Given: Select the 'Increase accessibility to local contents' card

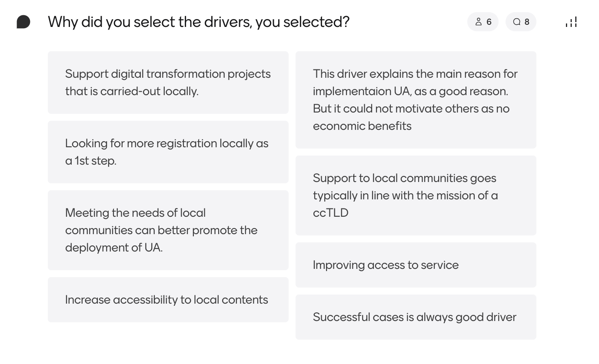Looking at the screenshot, I should coord(168,300).
